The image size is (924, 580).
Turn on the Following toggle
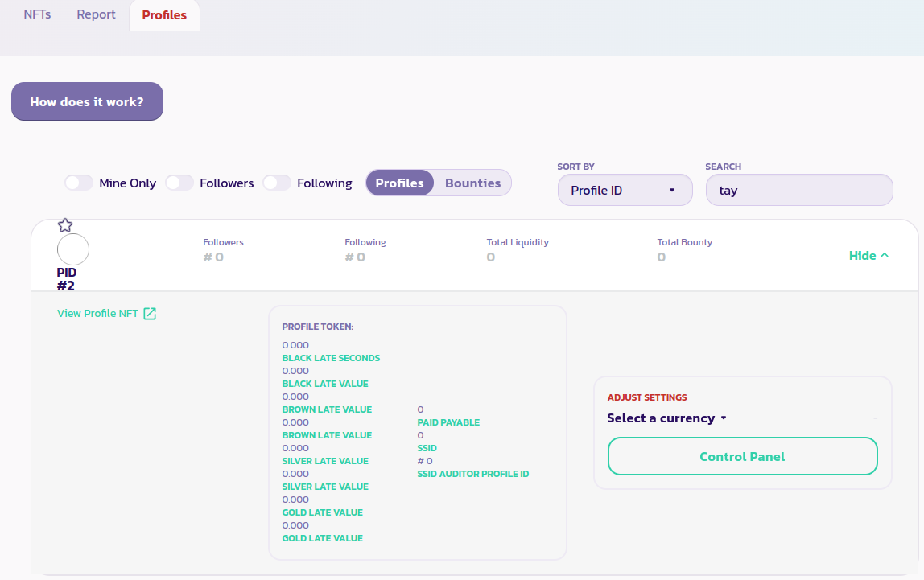277,183
